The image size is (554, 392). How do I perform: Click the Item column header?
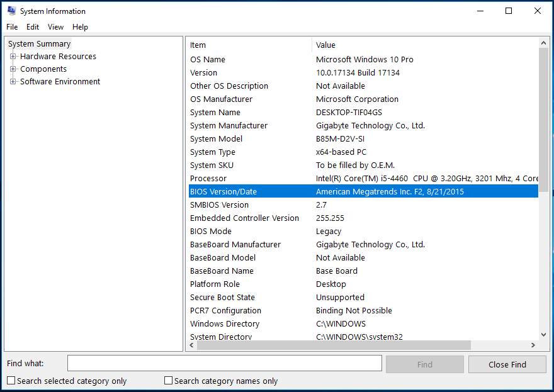(249, 45)
